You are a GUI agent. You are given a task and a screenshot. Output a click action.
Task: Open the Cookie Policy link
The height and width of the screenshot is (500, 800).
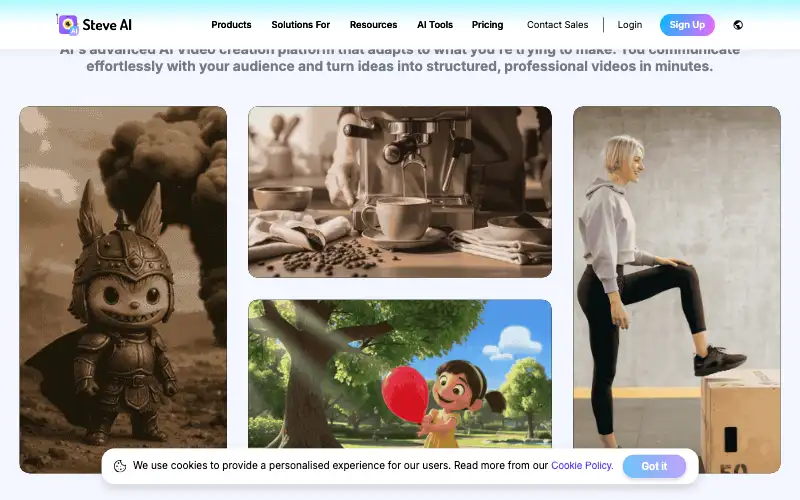coord(582,465)
